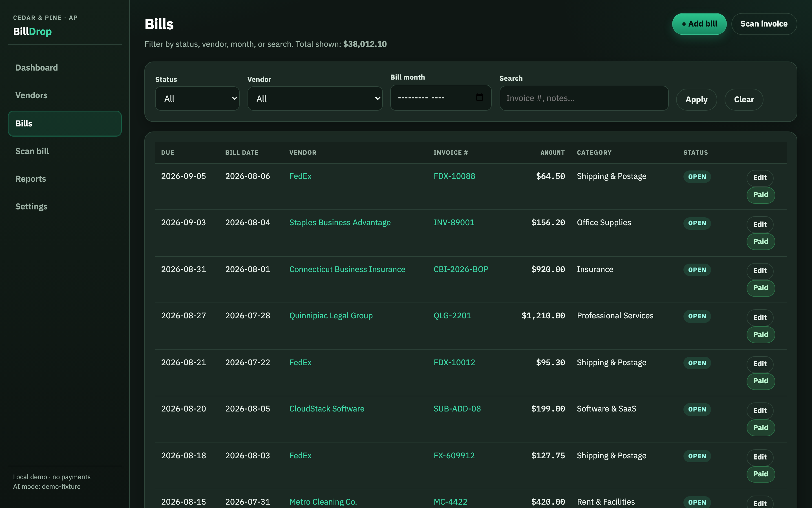Open the Status filter dropdown
This screenshot has height=508, width=812.
click(197, 98)
